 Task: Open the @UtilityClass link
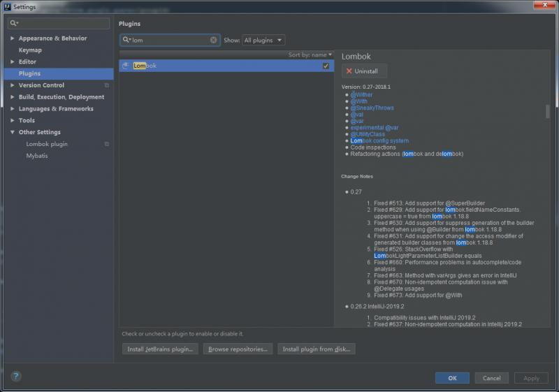click(368, 134)
